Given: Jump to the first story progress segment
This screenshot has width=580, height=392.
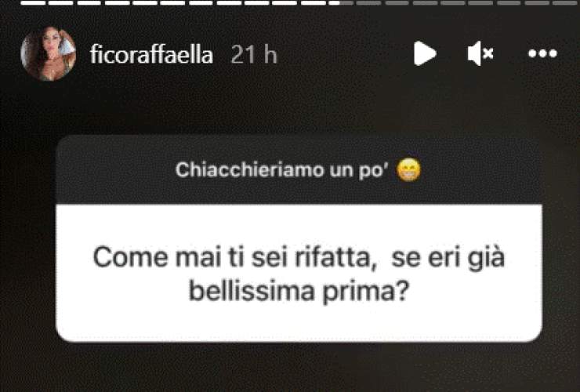Looking at the screenshot, I should [x=33, y=3].
